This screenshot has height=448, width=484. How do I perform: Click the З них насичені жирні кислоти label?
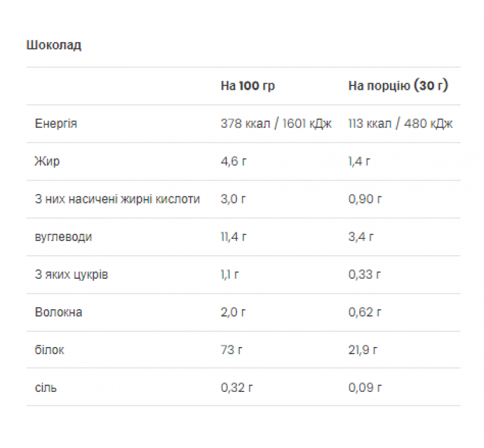(117, 199)
